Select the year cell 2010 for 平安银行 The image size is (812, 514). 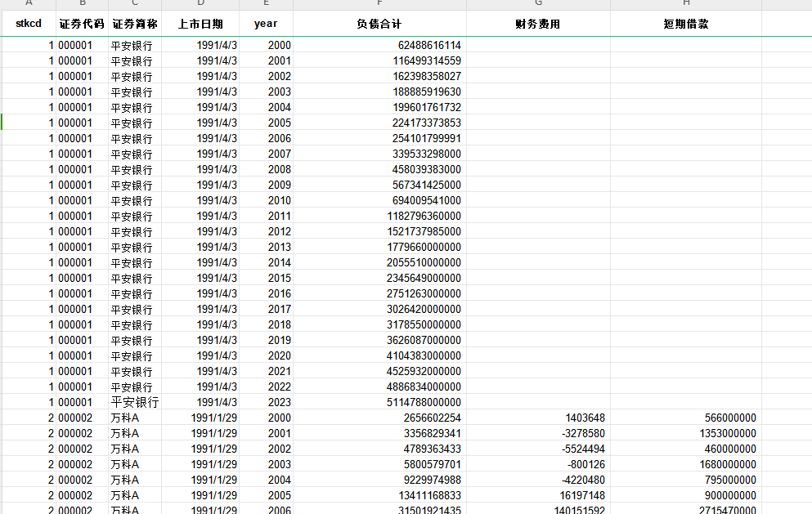click(267, 200)
